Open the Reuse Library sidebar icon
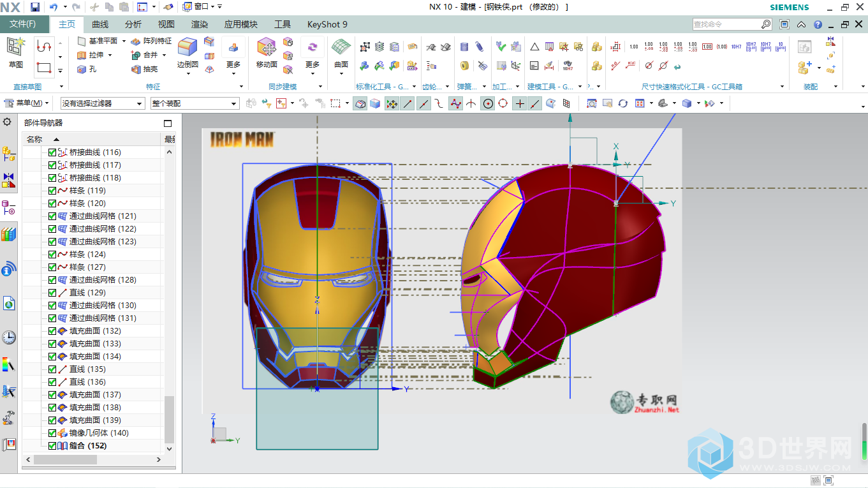 click(x=9, y=235)
